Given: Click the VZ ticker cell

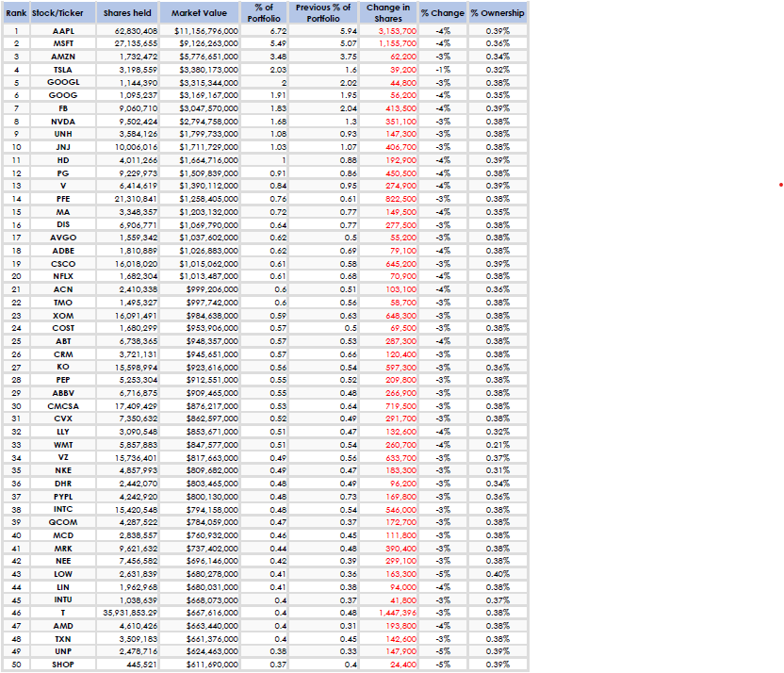Looking at the screenshot, I should click(x=63, y=457).
